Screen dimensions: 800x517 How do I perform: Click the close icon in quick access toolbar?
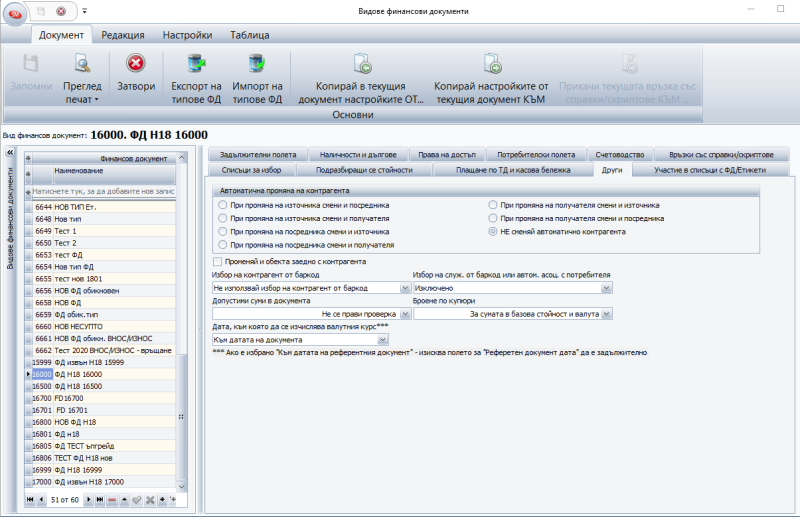(61, 11)
